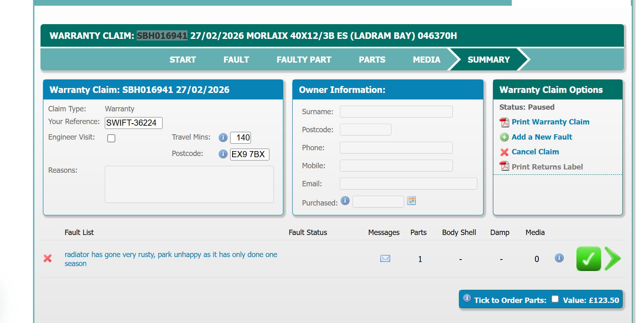Screen dimensions: 644x323
Task: Switch to the FAULTY PART step tab
Action: tap(304, 60)
